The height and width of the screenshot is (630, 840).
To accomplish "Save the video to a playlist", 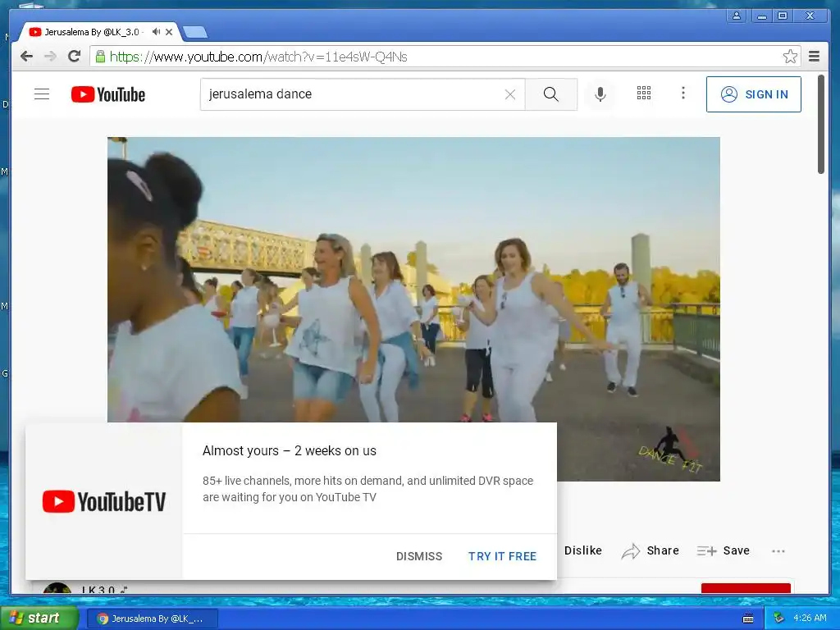I will pos(724,550).
